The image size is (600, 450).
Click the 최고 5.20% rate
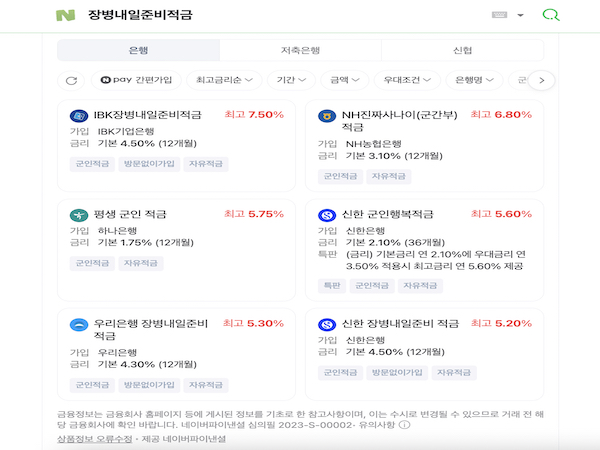tap(501, 323)
